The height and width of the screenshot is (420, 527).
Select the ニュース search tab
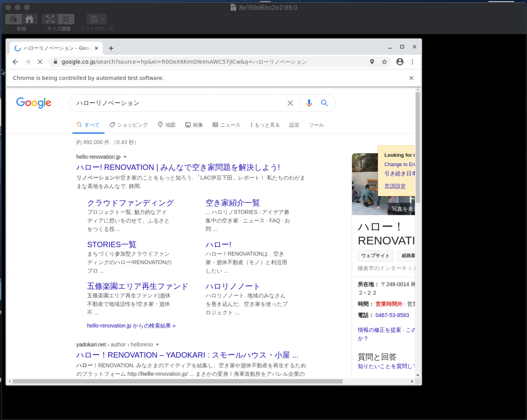(x=226, y=125)
